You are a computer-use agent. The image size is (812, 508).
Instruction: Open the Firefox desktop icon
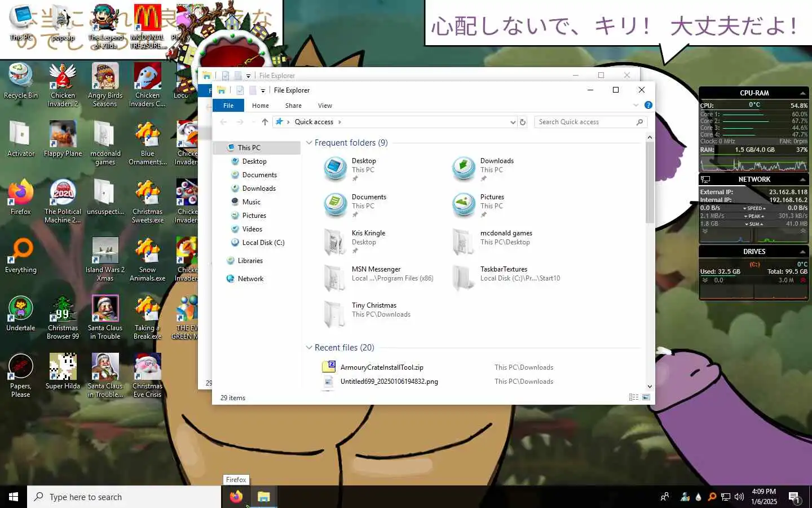pyautogui.click(x=21, y=197)
